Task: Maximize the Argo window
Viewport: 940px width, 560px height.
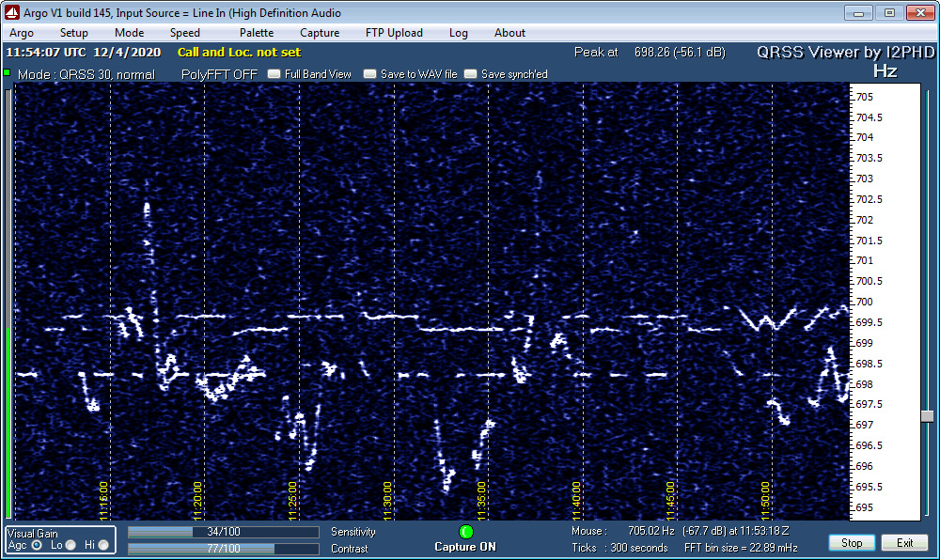Action: (x=889, y=12)
